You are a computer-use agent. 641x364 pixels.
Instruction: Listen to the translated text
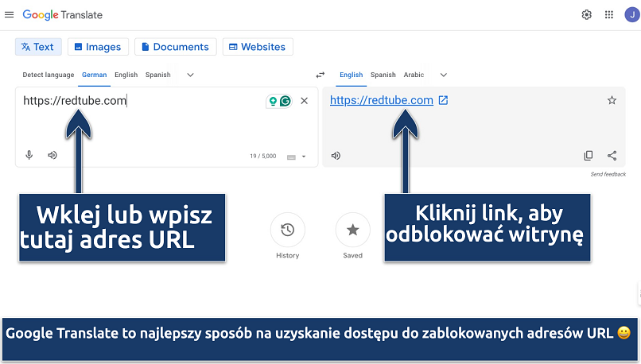336,156
